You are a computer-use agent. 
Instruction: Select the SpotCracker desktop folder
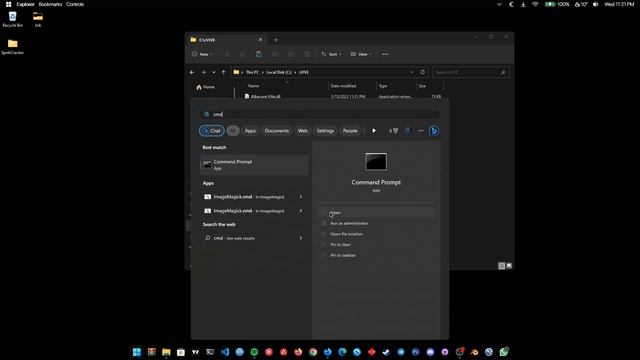click(x=12, y=47)
